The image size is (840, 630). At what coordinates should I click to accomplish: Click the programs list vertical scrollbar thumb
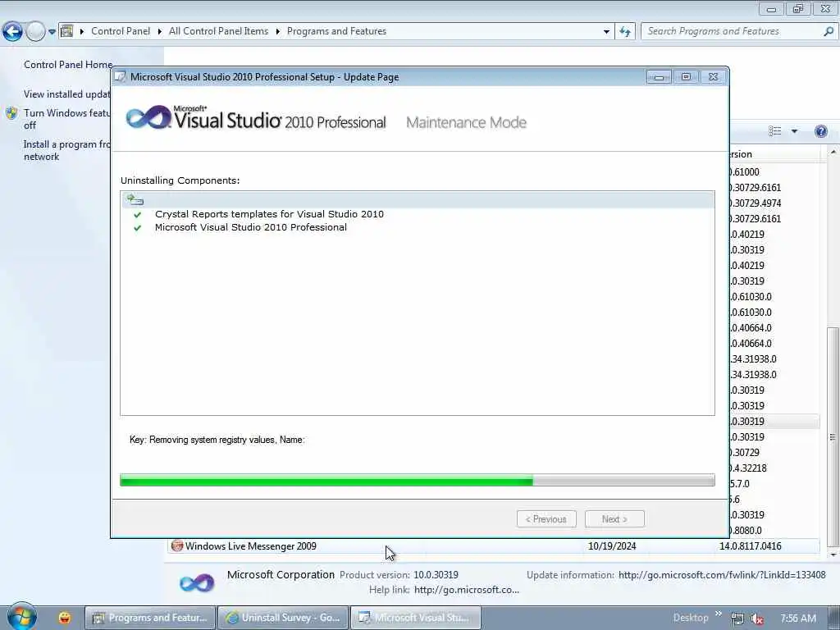click(833, 436)
